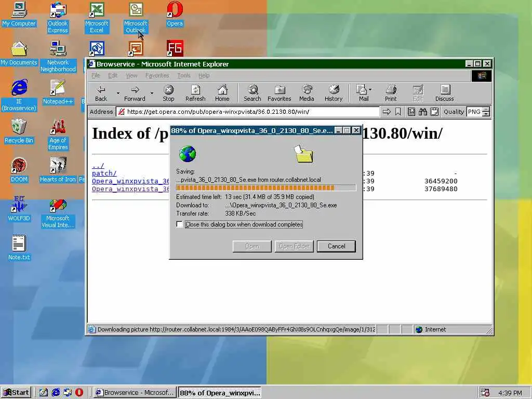Screen dimensions: 532x399
Task: Open Microsoft Visual Inte... desktop icon
Action: coord(58,212)
